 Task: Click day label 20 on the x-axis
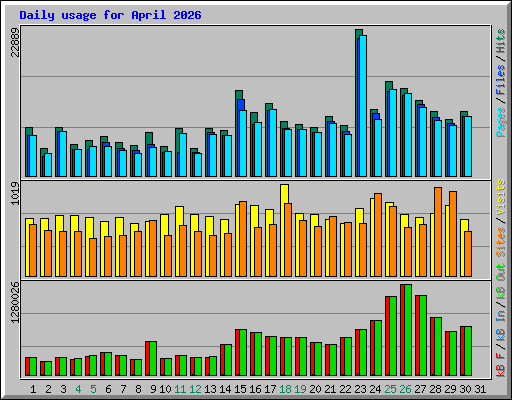click(315, 389)
